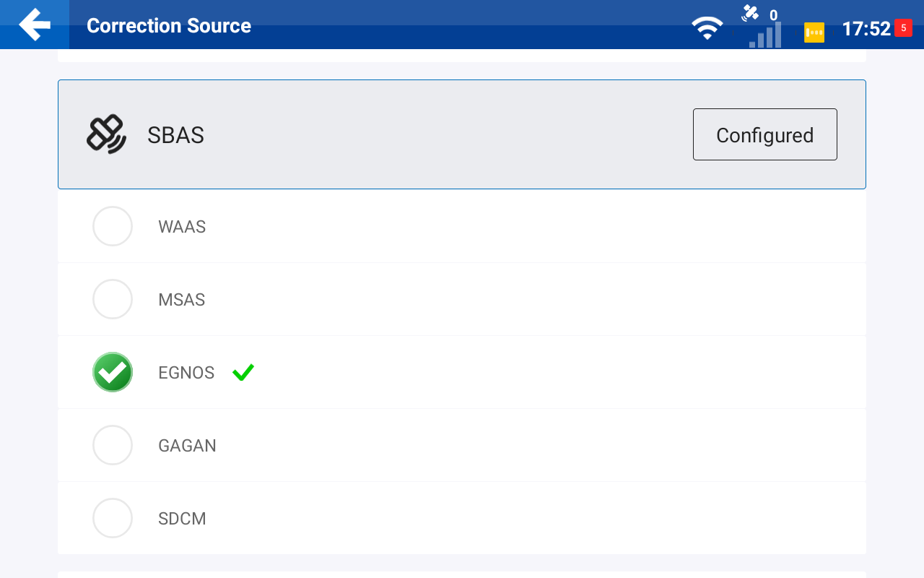Tap the Correction Source title
The width and height of the screenshot is (924, 578).
(x=169, y=25)
